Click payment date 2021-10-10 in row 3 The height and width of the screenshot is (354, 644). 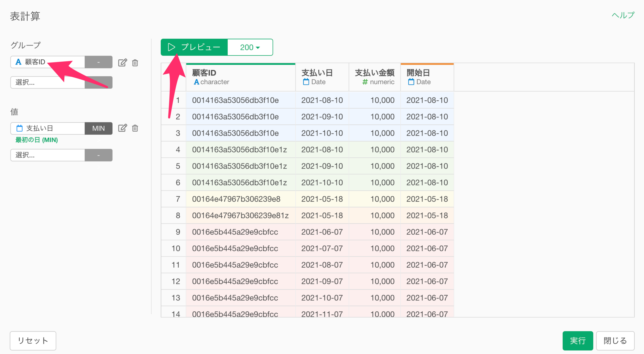(322, 133)
